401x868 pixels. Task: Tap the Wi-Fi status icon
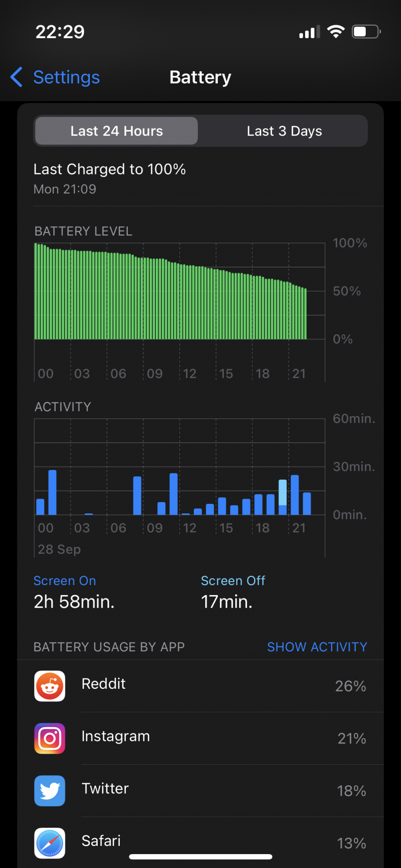tap(336, 32)
